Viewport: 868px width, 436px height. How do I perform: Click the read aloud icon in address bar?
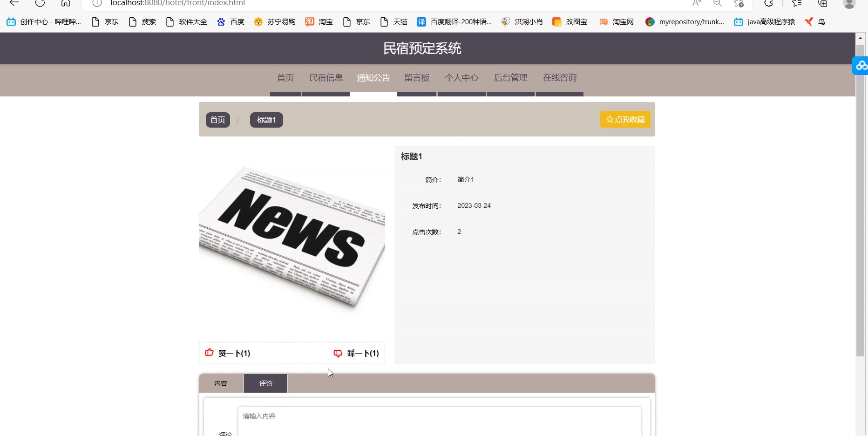697,3
